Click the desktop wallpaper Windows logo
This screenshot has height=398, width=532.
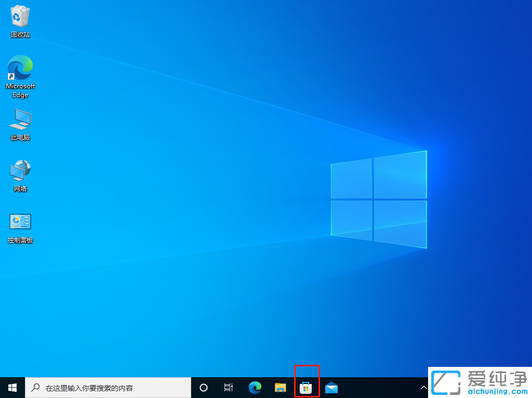(378, 200)
